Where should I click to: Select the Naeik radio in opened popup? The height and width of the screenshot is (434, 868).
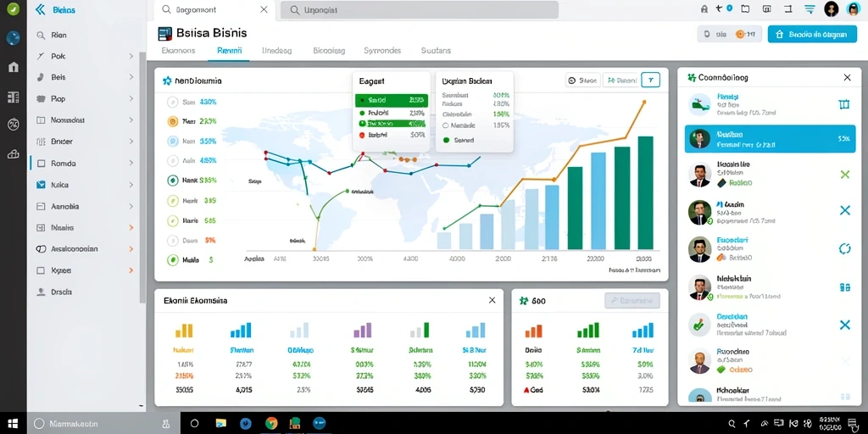[x=446, y=125]
